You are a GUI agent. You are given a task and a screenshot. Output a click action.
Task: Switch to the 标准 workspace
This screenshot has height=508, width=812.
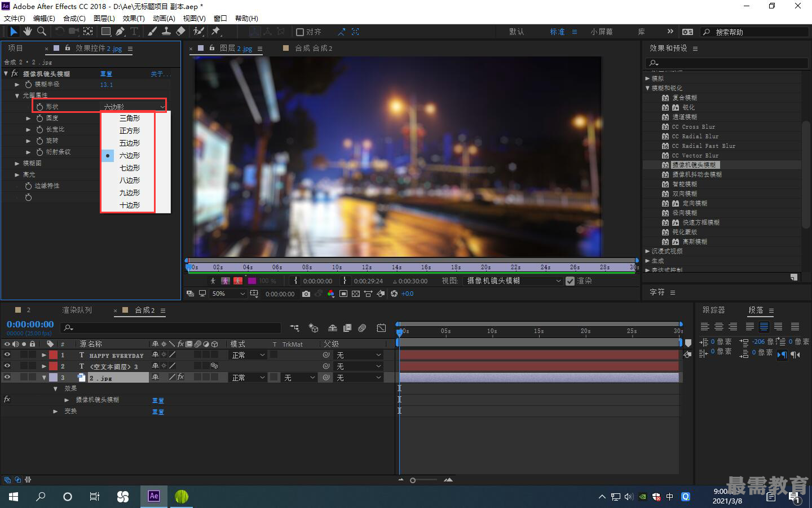point(557,32)
